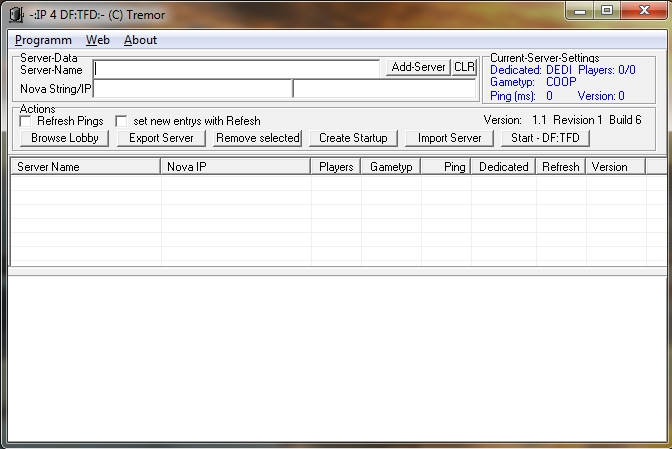Focus the Server-Name input field
The width and height of the screenshot is (672, 449).
pos(236,68)
